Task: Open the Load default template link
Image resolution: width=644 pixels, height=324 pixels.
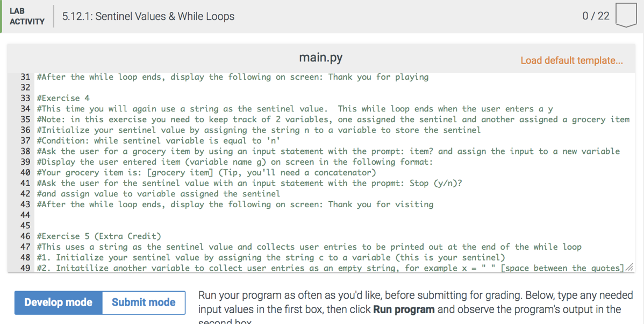Action: click(571, 60)
